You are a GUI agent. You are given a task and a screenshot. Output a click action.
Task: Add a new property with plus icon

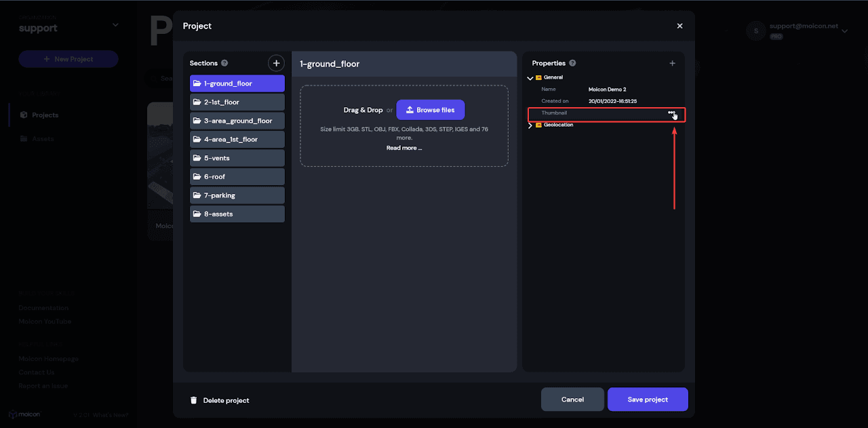tap(672, 63)
